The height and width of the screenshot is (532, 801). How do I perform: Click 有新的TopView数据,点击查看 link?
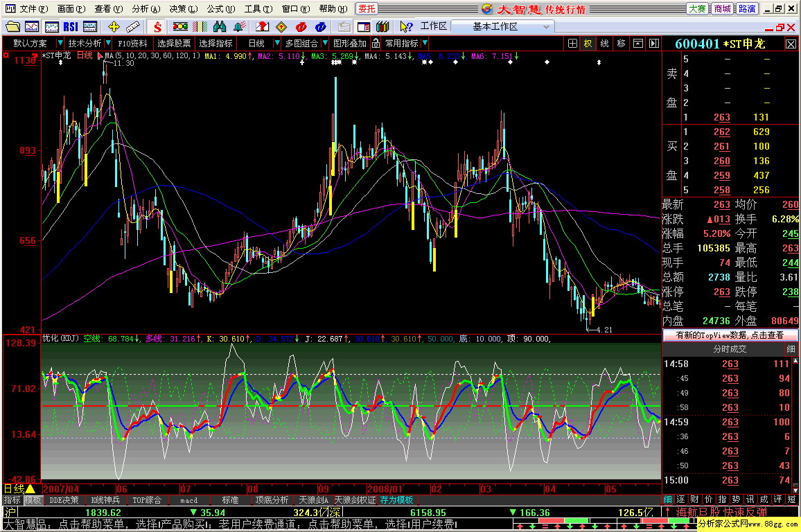tap(730, 335)
